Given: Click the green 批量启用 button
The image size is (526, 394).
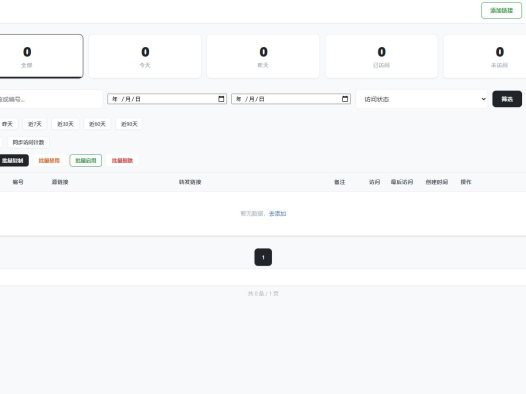Looking at the screenshot, I should [x=86, y=161].
